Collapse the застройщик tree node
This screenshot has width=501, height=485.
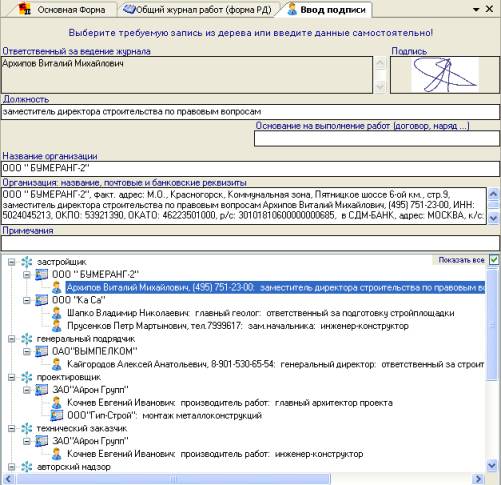(x=12, y=262)
